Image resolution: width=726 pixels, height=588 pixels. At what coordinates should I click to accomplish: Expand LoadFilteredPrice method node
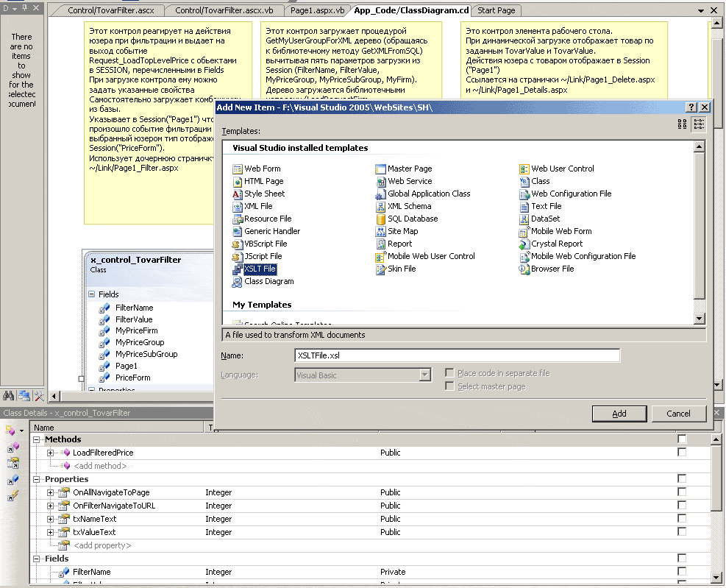click(x=50, y=453)
